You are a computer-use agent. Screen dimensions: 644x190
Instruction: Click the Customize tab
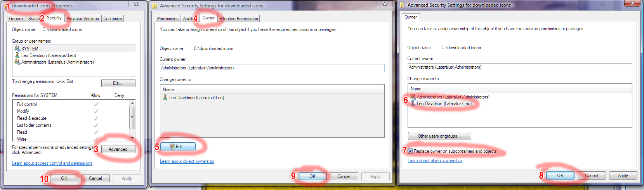(113, 19)
